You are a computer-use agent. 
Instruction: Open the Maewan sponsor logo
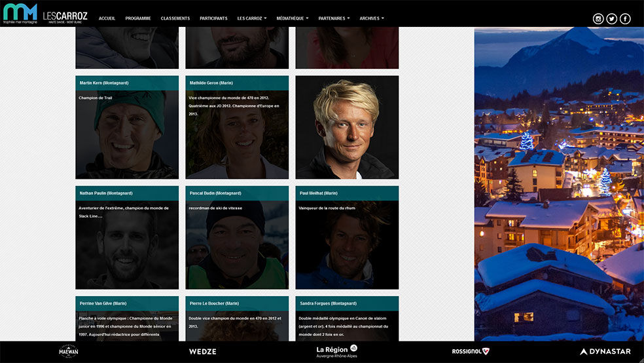(x=69, y=352)
